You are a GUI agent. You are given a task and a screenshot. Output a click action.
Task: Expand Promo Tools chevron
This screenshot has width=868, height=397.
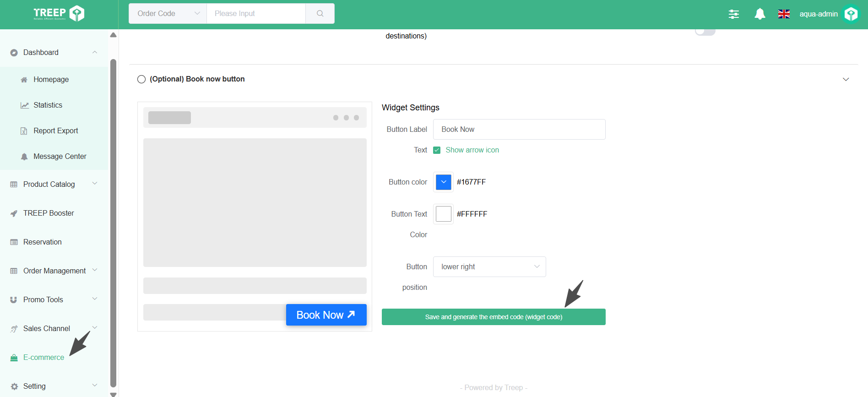[95, 299]
